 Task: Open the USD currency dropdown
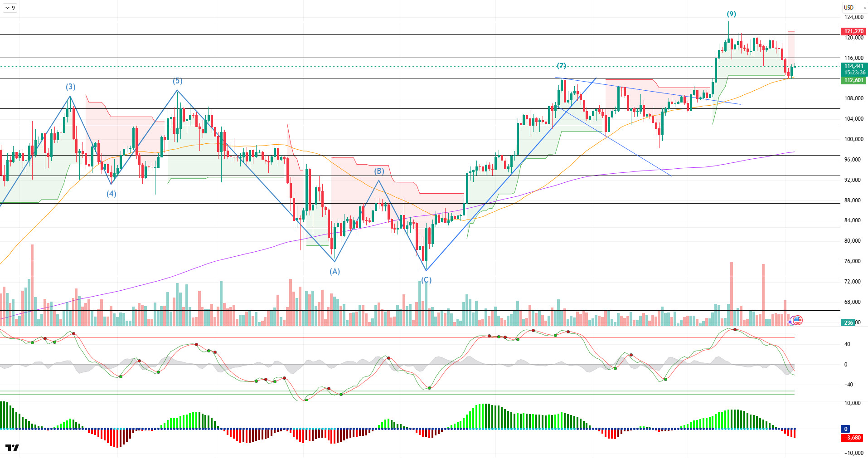[x=854, y=8]
